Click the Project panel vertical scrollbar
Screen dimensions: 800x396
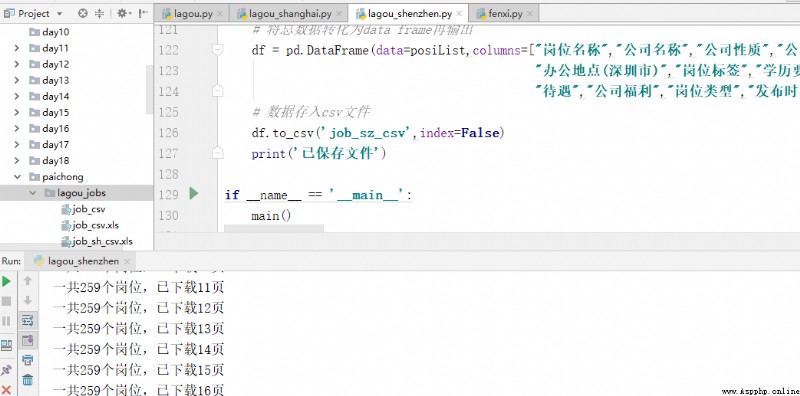tap(149, 89)
